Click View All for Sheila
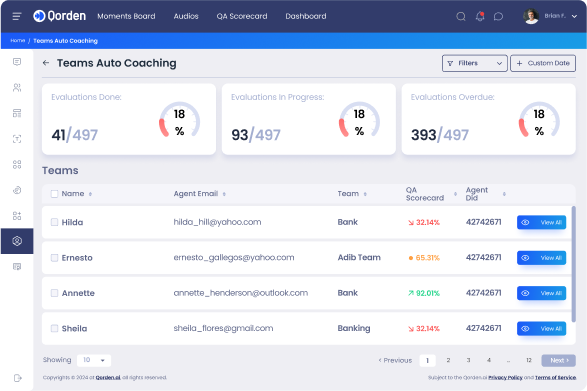 click(x=541, y=328)
